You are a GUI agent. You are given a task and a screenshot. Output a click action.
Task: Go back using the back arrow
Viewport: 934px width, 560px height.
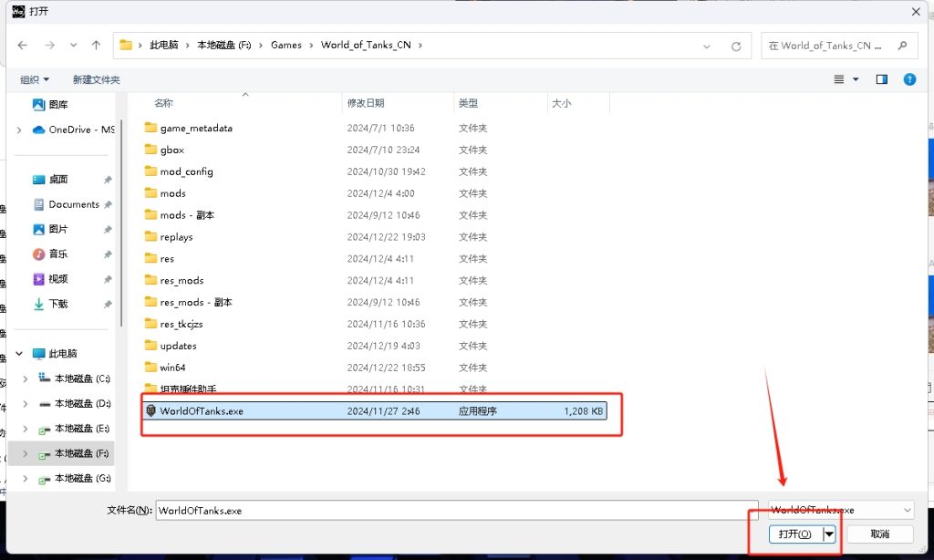tap(23, 46)
